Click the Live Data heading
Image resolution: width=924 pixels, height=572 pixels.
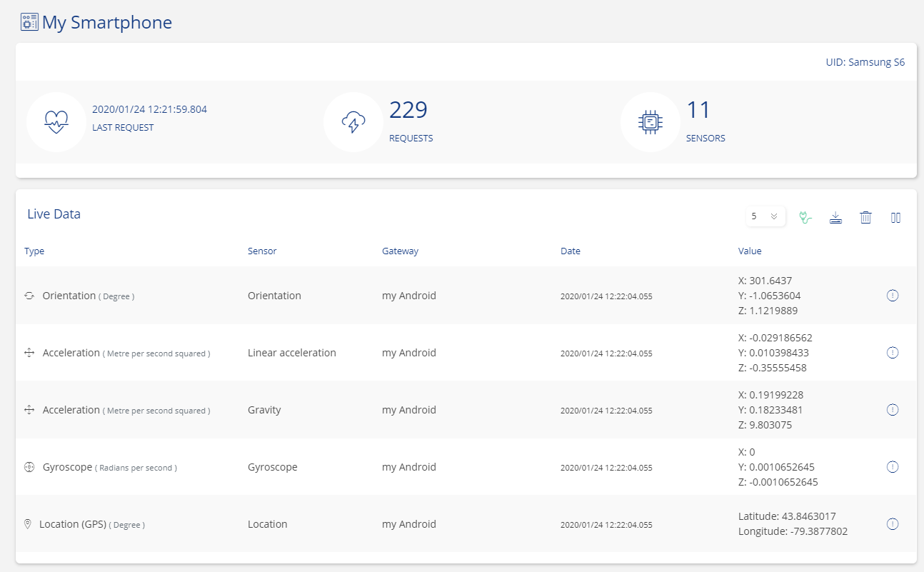pyautogui.click(x=54, y=214)
